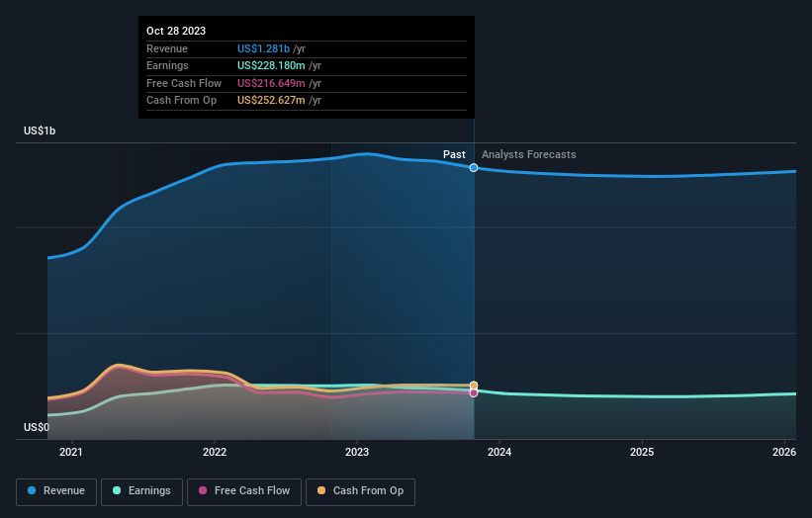Viewport: 812px width, 518px height.
Task: Click the 'Analysts Forecasts' label
Action: tap(529, 154)
